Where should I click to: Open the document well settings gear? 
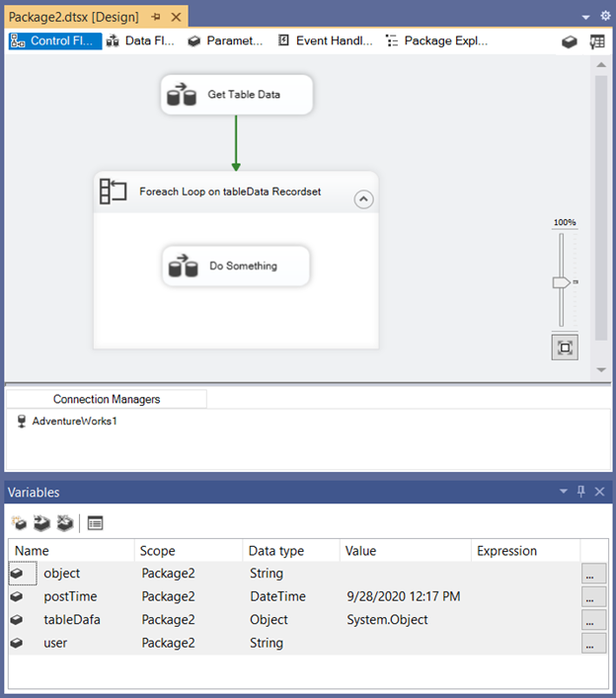tap(605, 16)
